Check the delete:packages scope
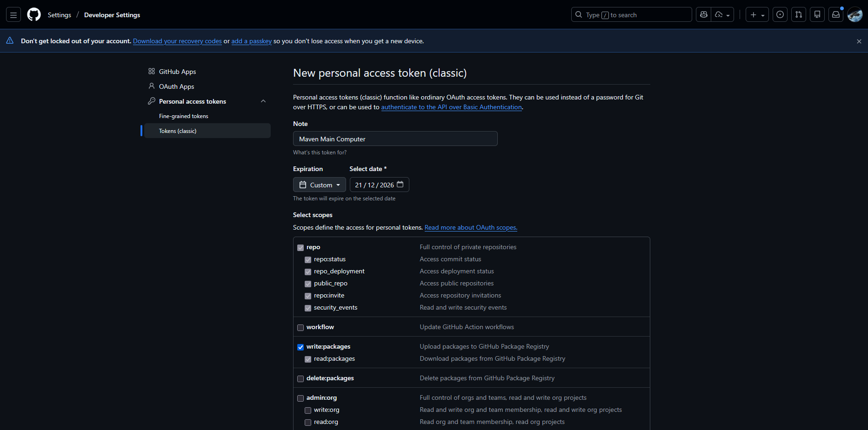This screenshot has width=868, height=430. 300,379
